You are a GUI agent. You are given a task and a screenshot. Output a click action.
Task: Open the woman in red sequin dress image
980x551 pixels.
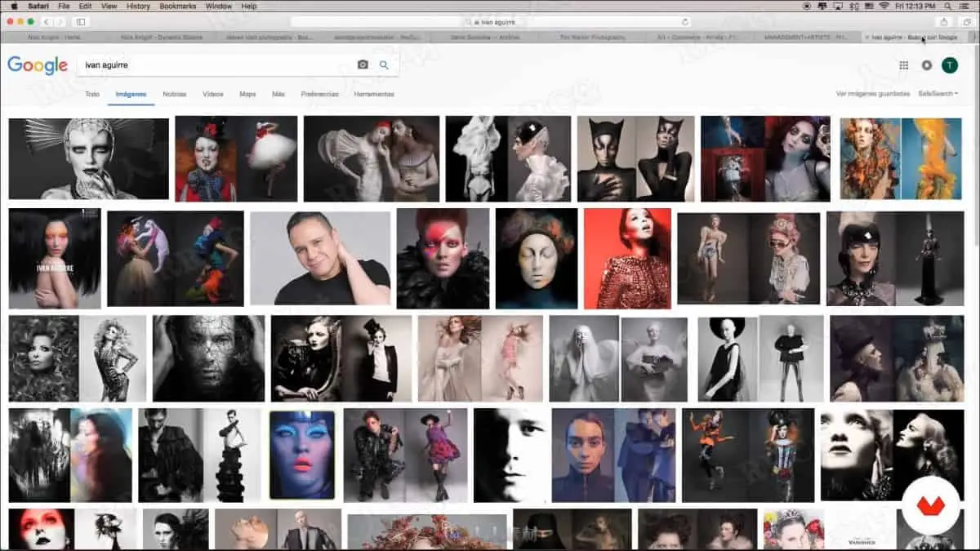(627, 258)
